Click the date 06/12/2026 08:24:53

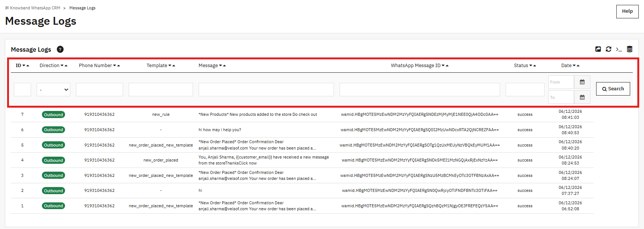coord(570,160)
